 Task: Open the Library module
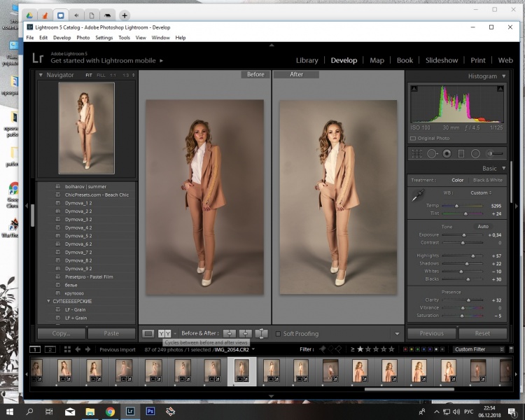pyautogui.click(x=307, y=61)
